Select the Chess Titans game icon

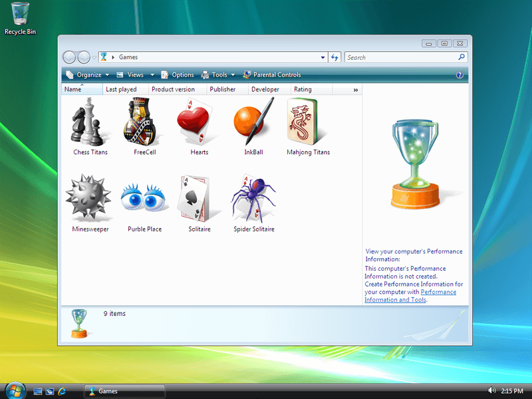(88, 121)
